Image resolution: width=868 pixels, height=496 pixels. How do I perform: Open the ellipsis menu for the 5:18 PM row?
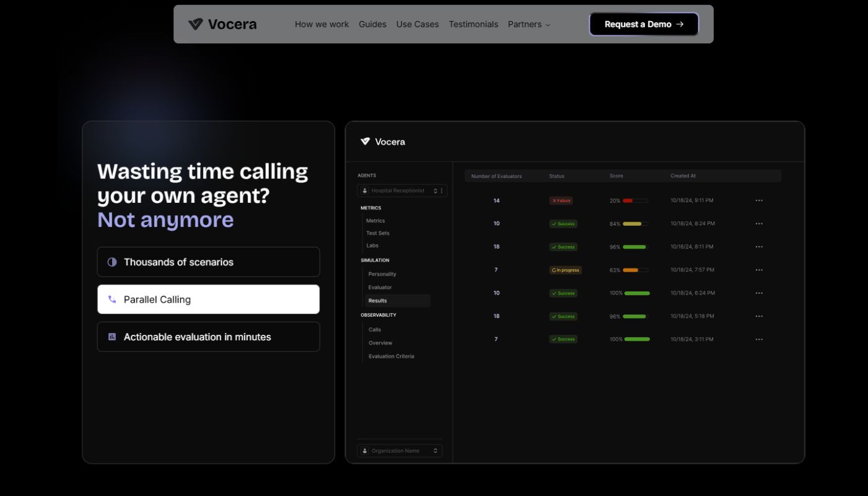pos(759,316)
